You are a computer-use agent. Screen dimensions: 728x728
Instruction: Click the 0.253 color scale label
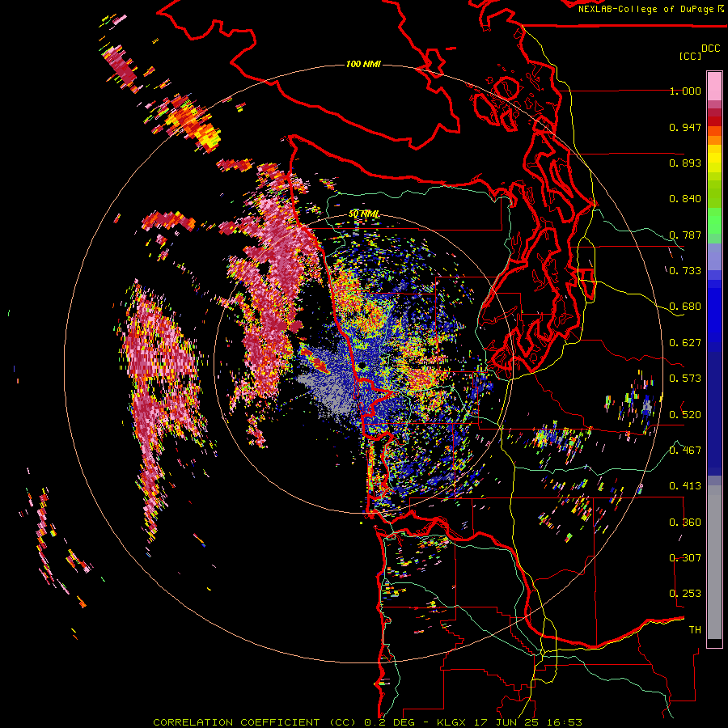click(x=685, y=594)
